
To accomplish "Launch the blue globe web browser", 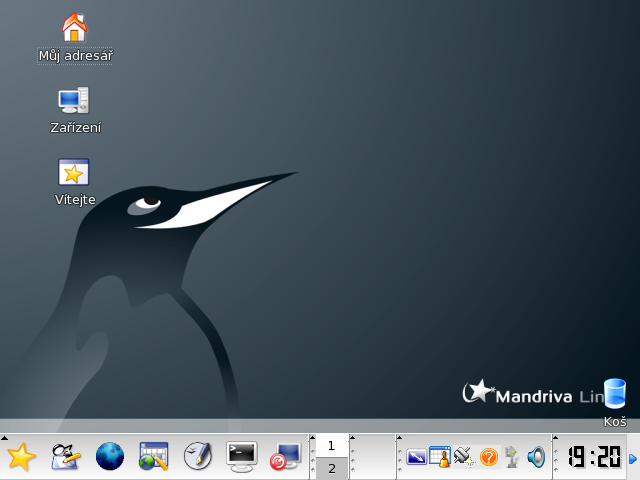I will click(109, 456).
